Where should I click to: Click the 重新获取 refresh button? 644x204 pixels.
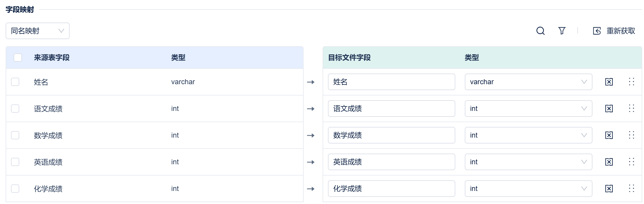(x=614, y=31)
